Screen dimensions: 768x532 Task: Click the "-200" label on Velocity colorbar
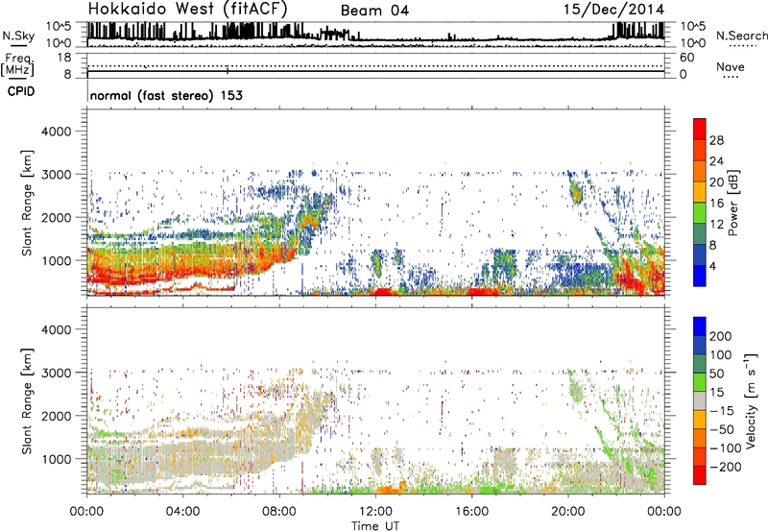pos(726,467)
